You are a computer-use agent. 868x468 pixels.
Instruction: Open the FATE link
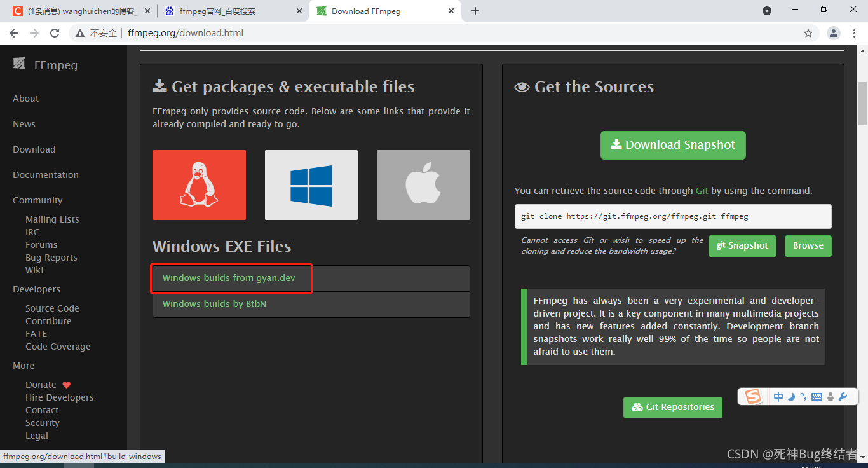click(36, 334)
